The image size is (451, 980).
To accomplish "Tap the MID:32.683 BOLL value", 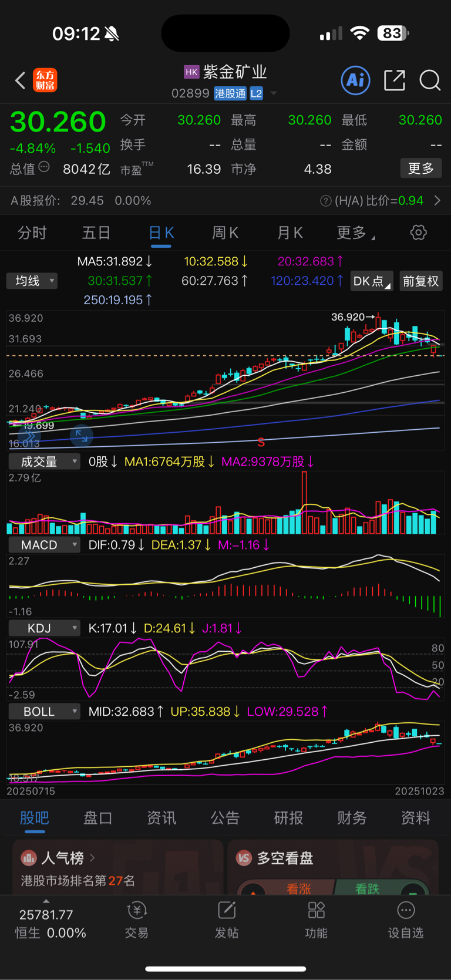I will coord(126,712).
